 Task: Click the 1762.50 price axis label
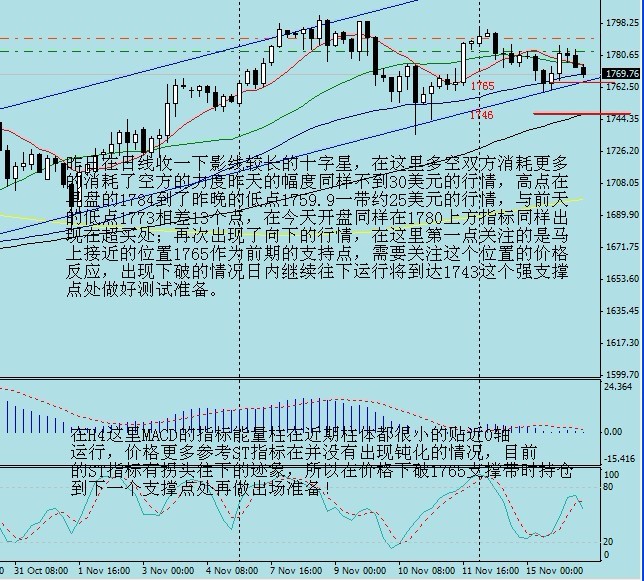click(622, 87)
